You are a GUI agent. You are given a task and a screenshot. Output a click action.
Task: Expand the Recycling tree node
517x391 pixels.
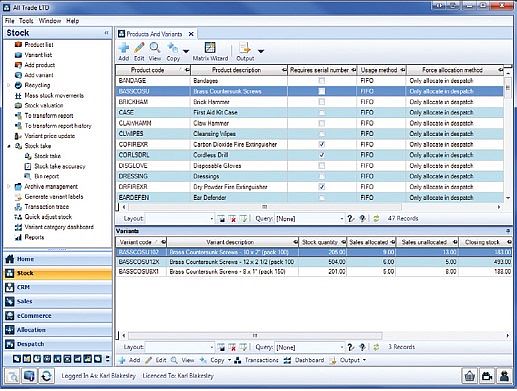(x=9, y=85)
